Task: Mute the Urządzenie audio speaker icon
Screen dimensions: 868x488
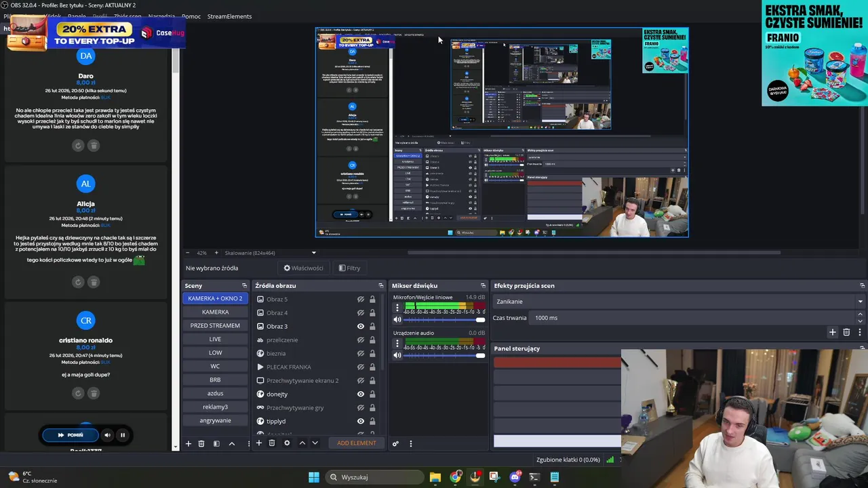Action: coord(397,355)
